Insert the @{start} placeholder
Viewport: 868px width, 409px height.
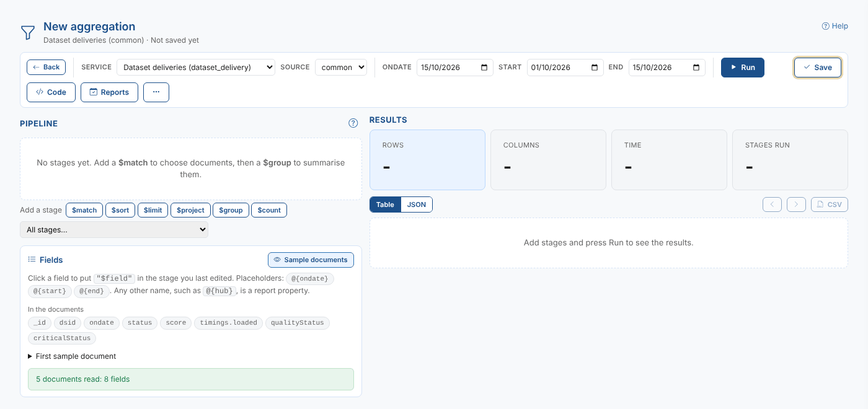50,291
